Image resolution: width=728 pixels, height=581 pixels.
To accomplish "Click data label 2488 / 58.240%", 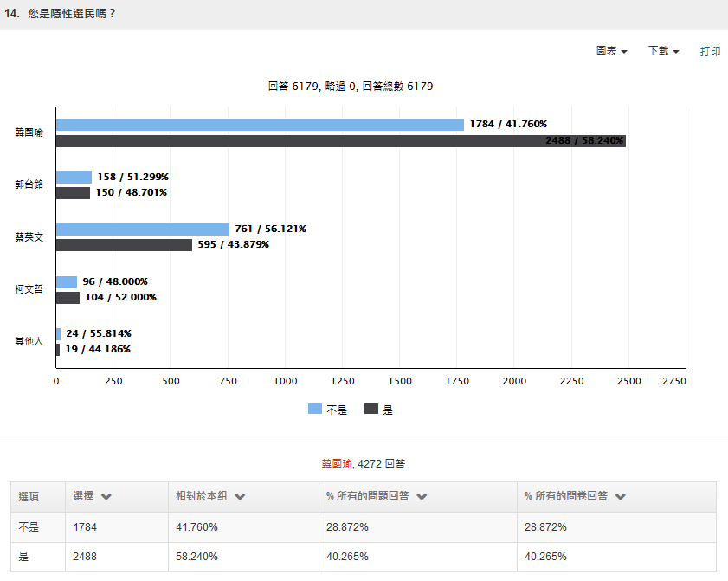I will [x=584, y=140].
